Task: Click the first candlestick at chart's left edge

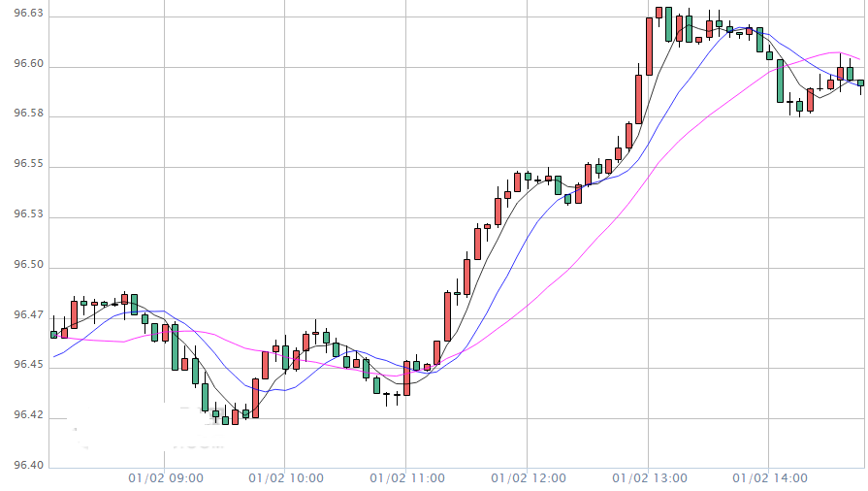Action: click(54, 334)
